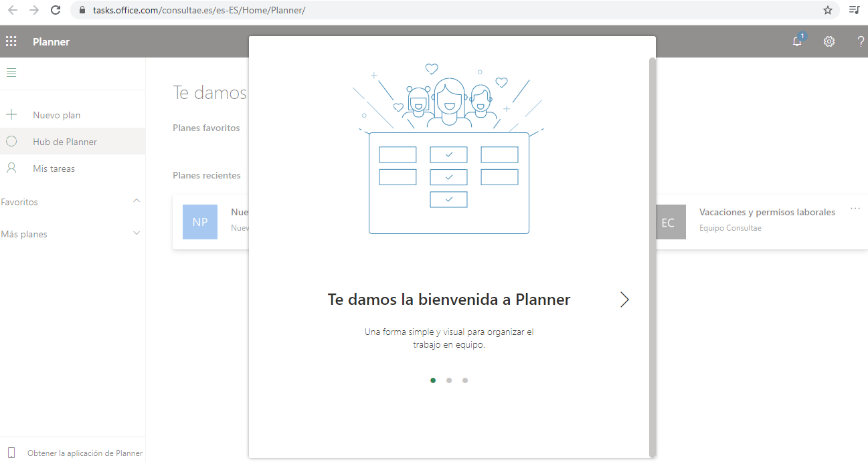Viewport: 868px width, 462px height.
Task: Advance the welcome dialog with next arrow
Action: [x=624, y=300]
